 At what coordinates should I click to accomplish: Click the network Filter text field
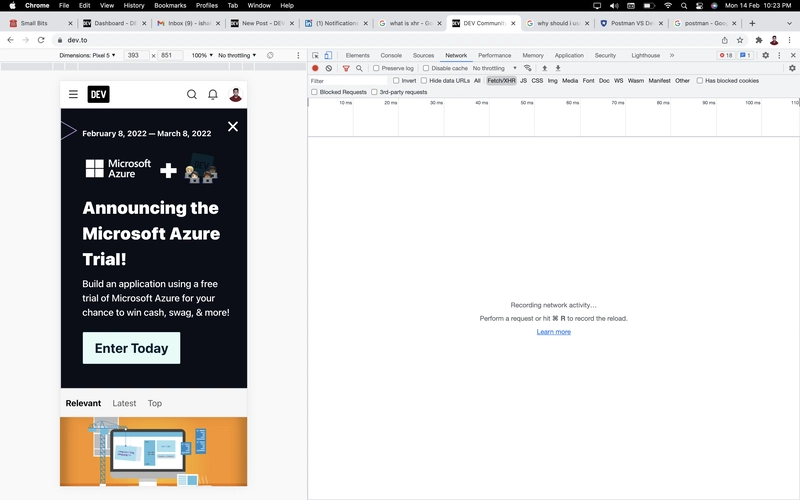tap(348, 81)
